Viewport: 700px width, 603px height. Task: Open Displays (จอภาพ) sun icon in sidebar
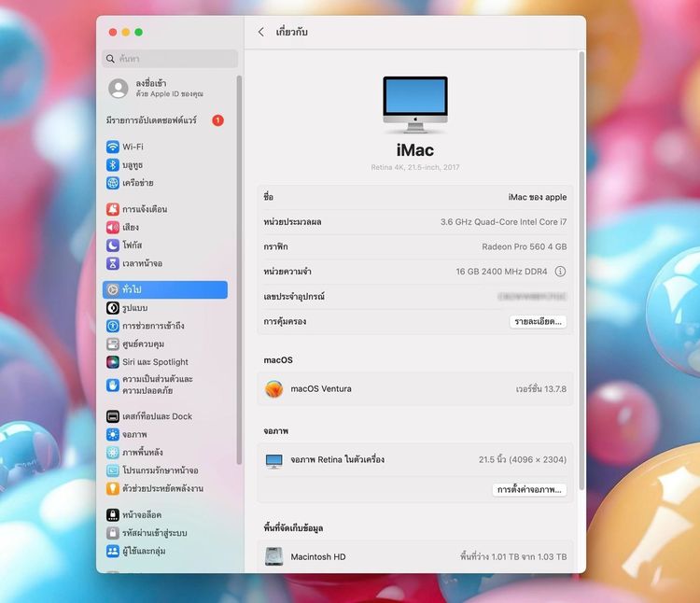(113, 434)
